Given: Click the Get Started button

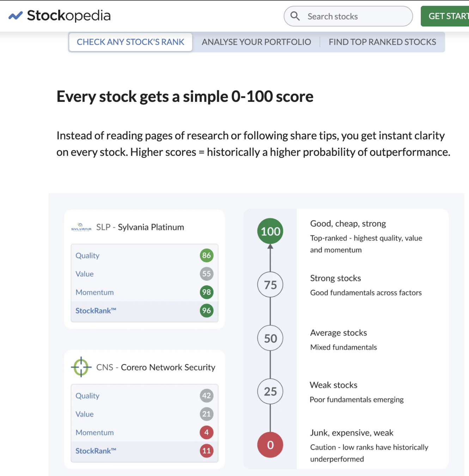Looking at the screenshot, I should tap(445, 16).
